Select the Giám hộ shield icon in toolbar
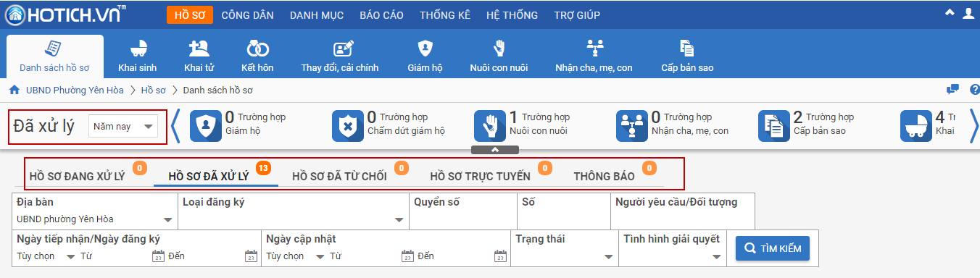The height and width of the screenshot is (278, 980). tap(425, 49)
